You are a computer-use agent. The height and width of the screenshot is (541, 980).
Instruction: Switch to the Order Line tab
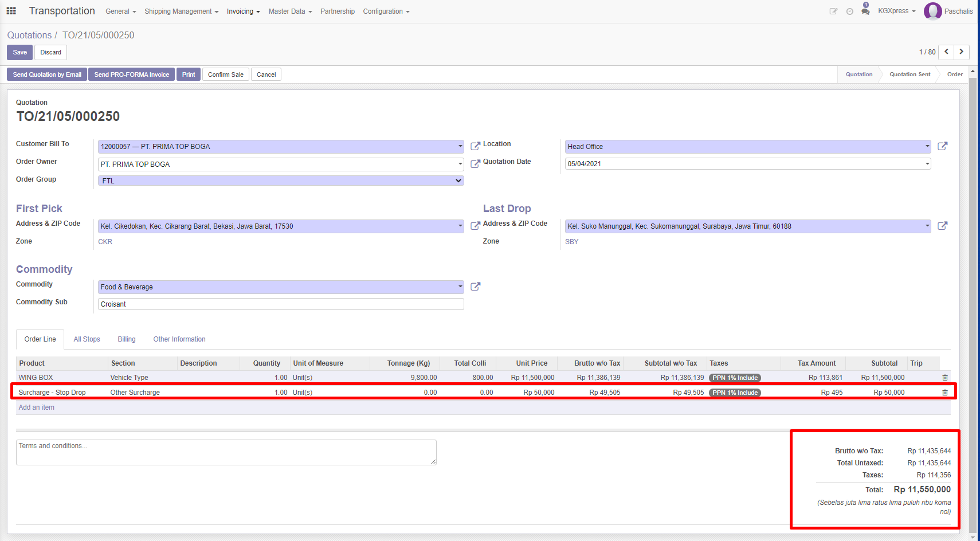(x=40, y=339)
